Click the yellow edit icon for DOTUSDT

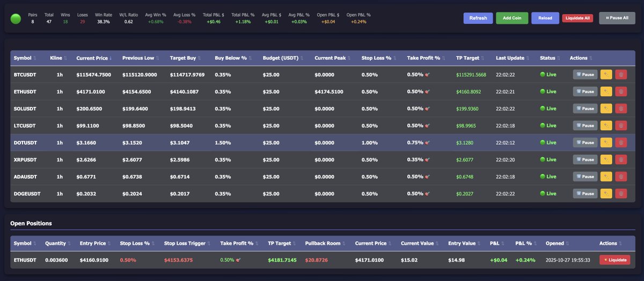click(606, 143)
